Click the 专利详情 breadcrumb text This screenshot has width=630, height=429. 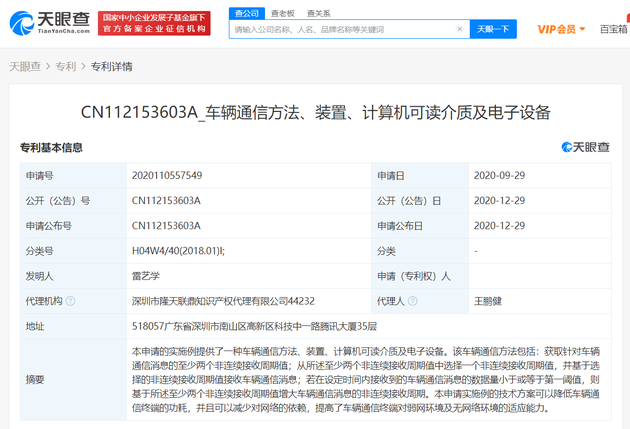(111, 66)
